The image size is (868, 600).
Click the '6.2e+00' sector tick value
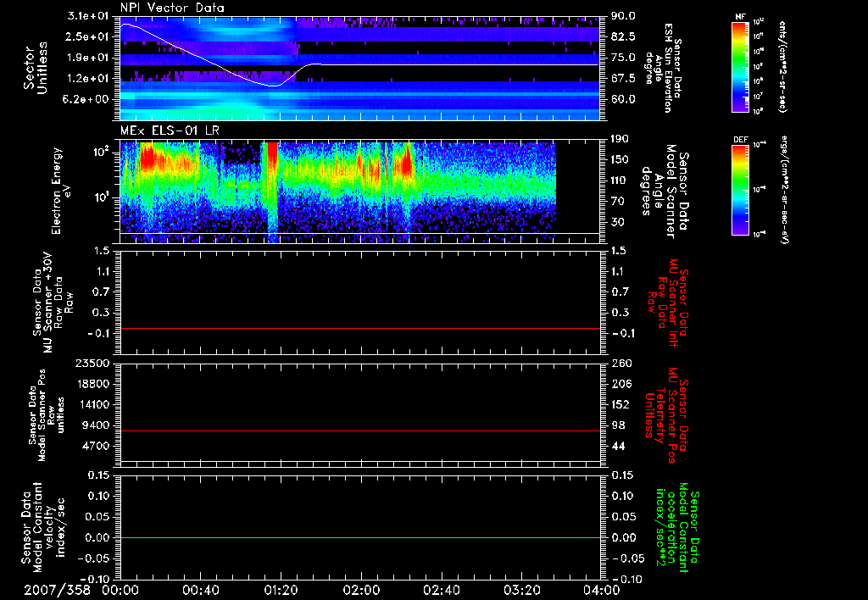pyautogui.click(x=87, y=99)
